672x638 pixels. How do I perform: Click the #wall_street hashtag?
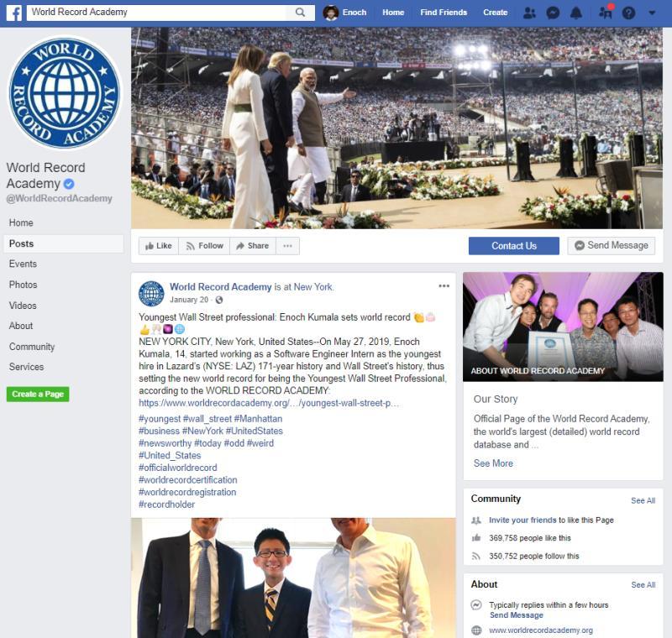click(207, 419)
